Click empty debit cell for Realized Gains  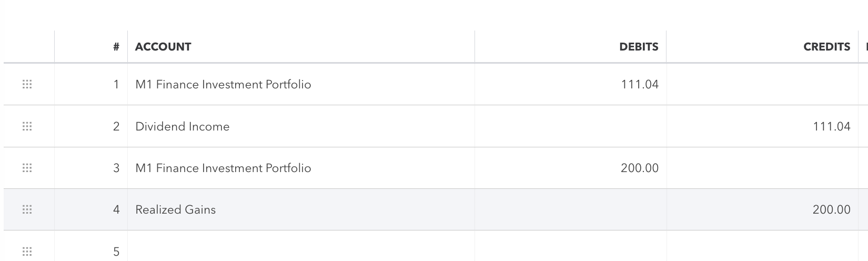pyautogui.click(x=570, y=209)
